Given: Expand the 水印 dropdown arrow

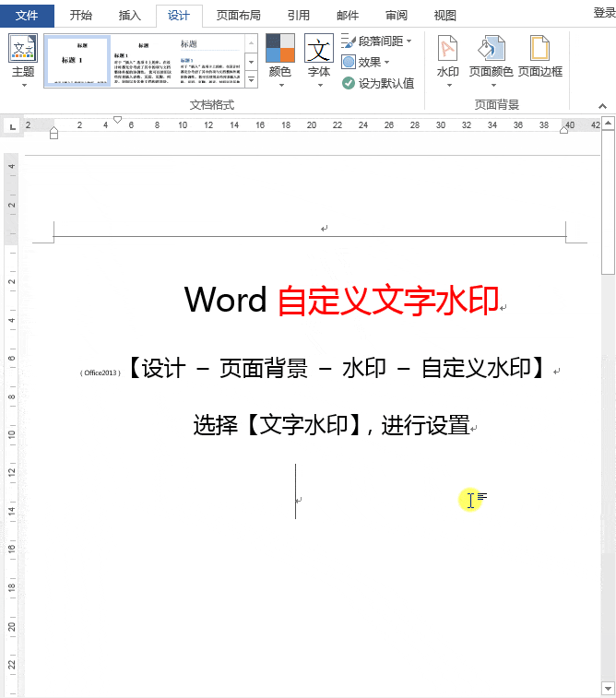Looking at the screenshot, I should pos(449,85).
